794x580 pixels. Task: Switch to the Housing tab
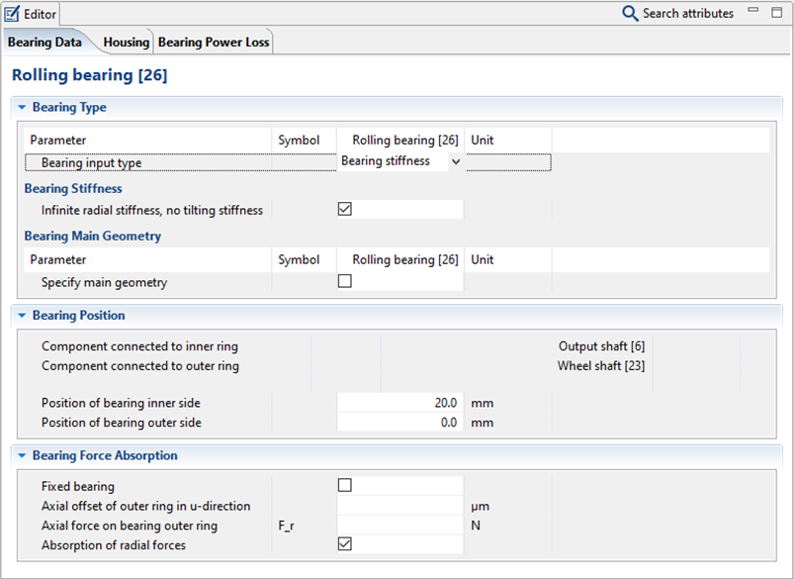click(x=126, y=42)
